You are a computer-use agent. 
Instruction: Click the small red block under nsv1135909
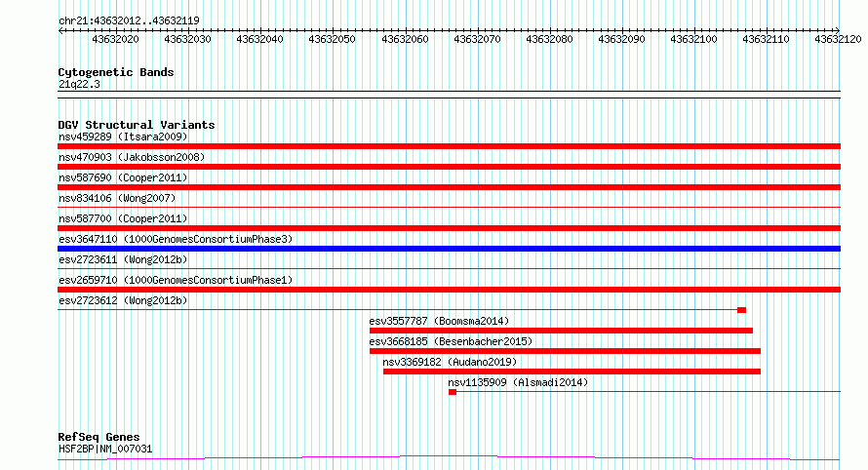453,392
